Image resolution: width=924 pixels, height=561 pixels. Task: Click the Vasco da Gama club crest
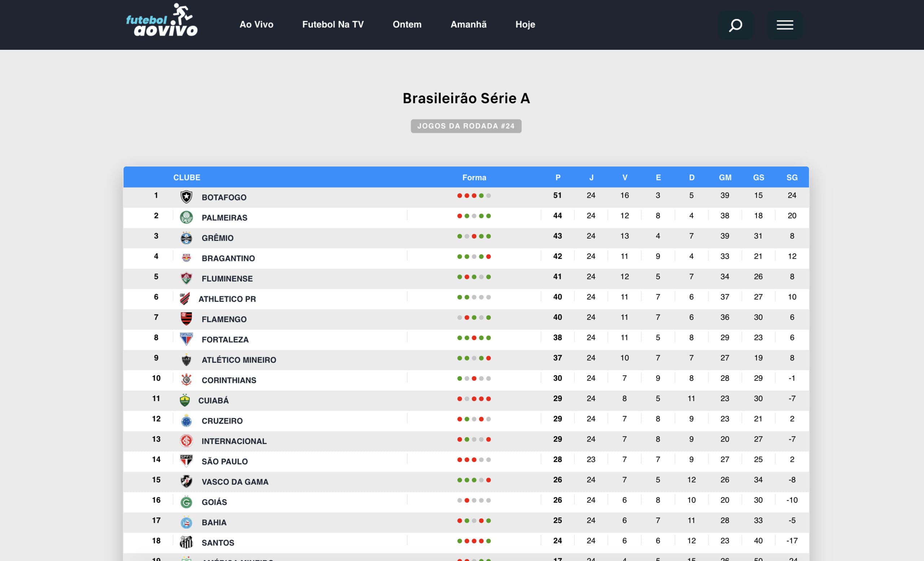186,481
